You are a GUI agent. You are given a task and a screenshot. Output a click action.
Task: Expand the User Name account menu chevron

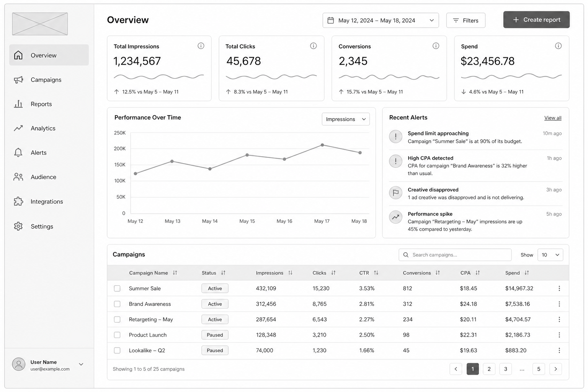point(81,364)
